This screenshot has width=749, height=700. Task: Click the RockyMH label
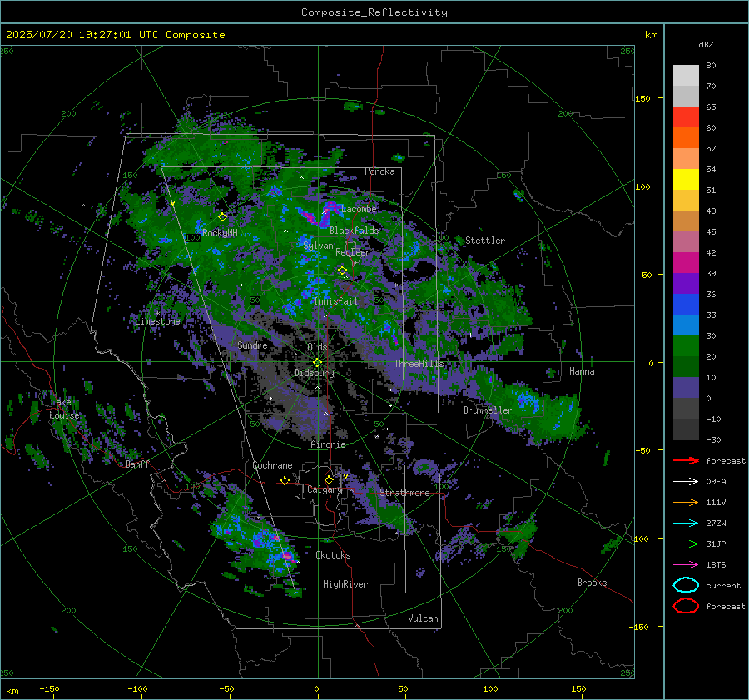pos(220,233)
